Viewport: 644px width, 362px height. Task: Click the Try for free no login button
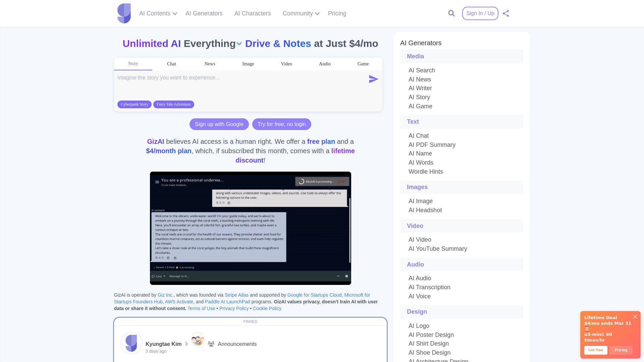282,124
